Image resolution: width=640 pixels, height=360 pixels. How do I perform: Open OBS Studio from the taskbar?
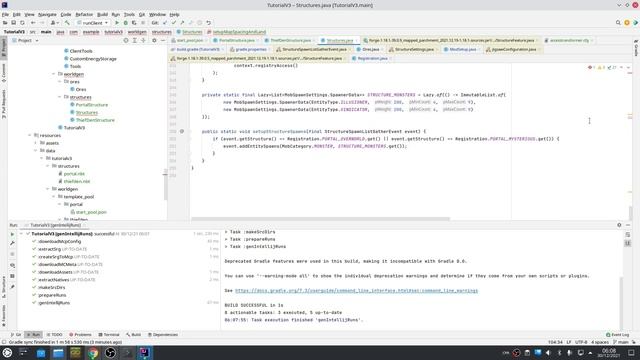click(x=110, y=353)
